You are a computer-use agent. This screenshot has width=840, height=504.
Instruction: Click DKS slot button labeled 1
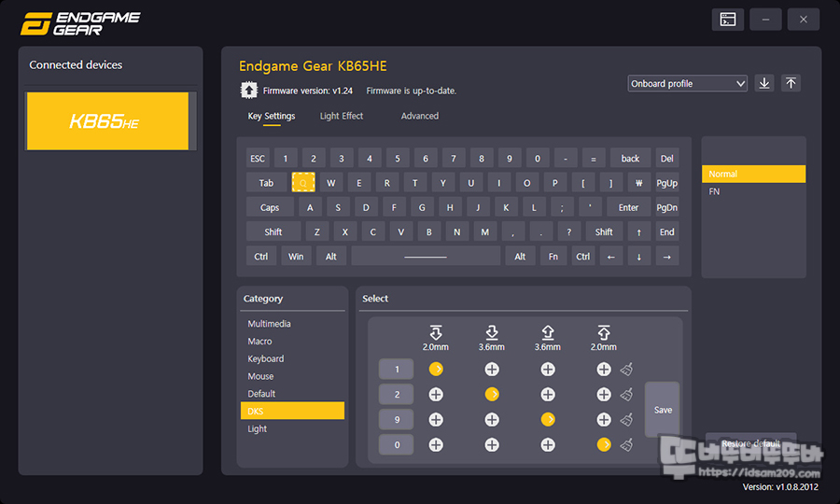point(397,369)
